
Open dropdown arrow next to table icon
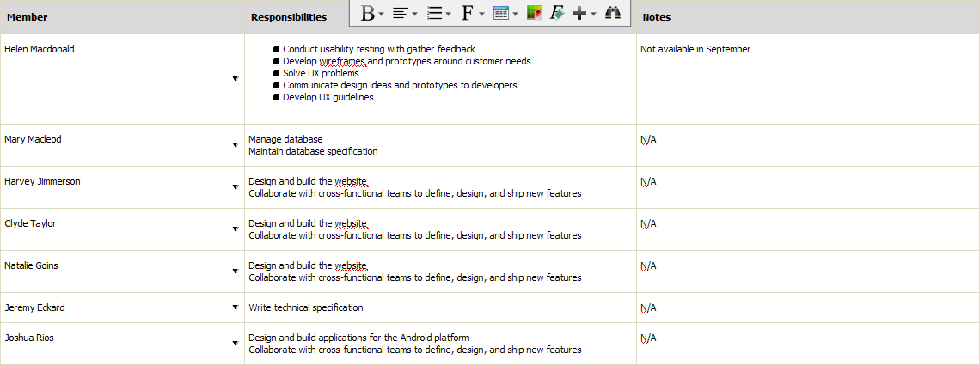point(515,14)
